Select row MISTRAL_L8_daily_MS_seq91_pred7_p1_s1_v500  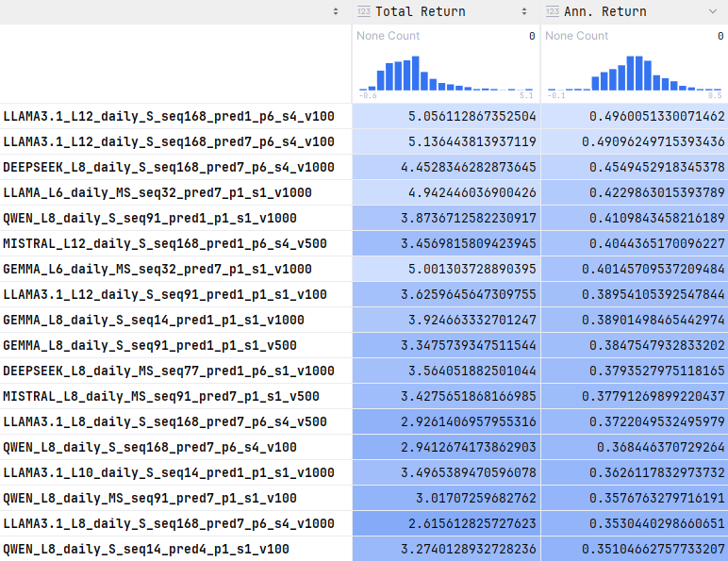(161, 396)
